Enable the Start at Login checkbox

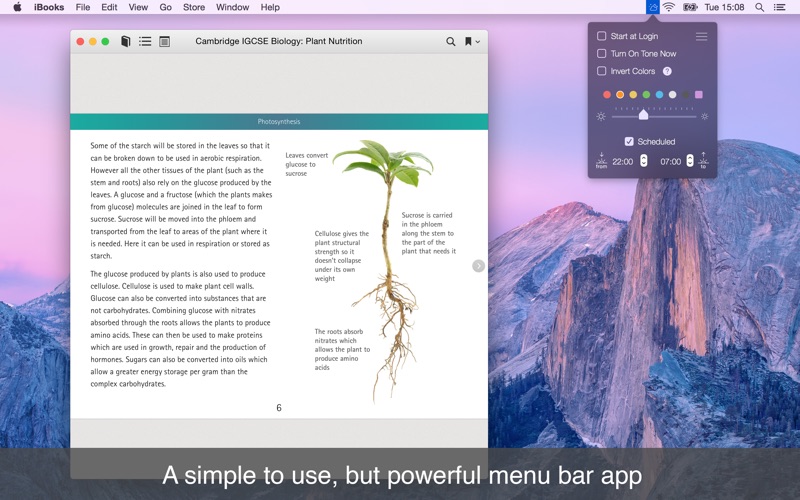(601, 36)
